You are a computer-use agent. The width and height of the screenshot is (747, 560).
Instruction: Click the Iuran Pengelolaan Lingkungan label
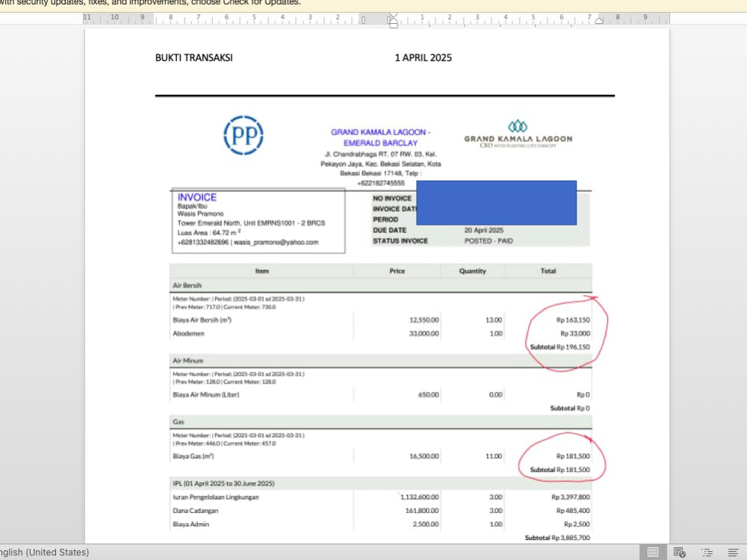coord(216,497)
